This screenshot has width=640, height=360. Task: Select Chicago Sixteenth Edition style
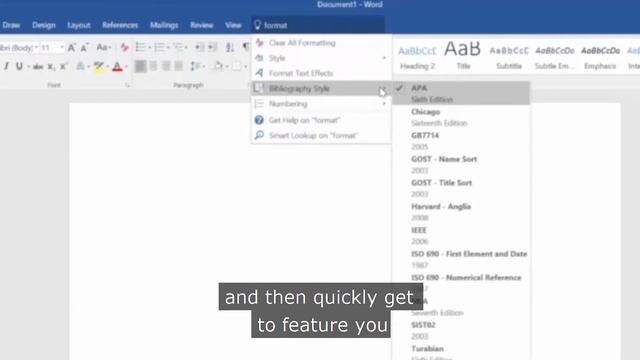pos(461,117)
